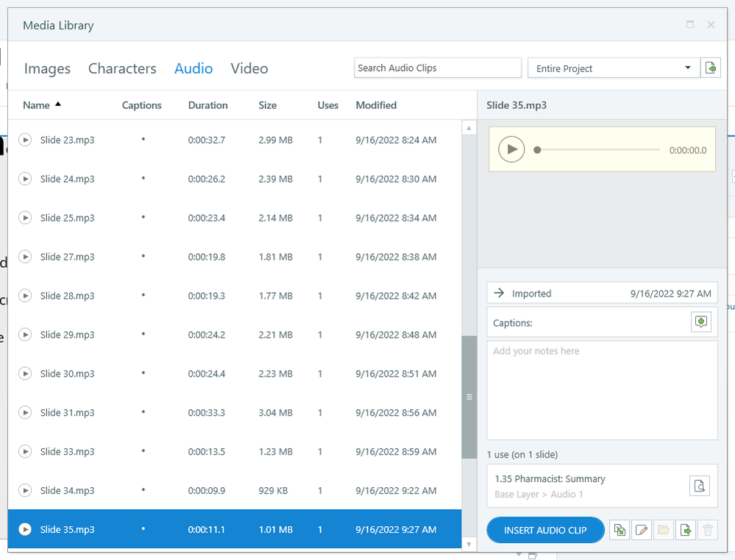Screen dimensions: 735x560
Task: Click the delete trash icon
Action: [x=707, y=530]
